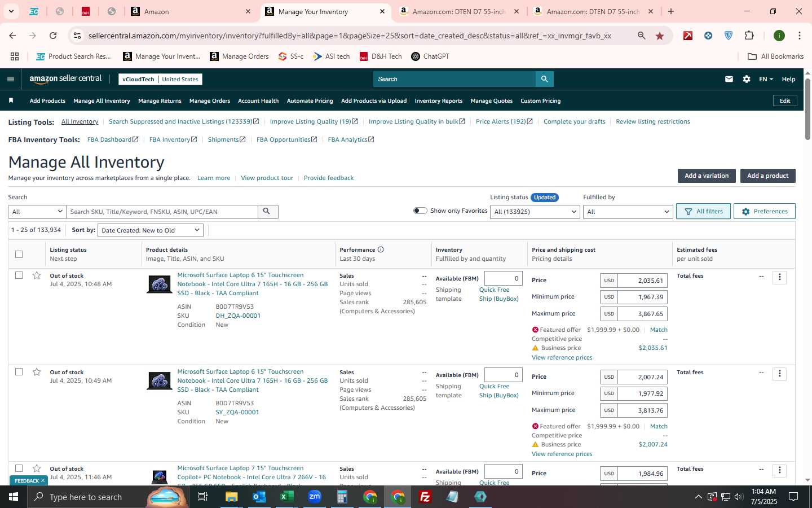Open Search Suppressed and Inactive Listings link

click(184, 121)
